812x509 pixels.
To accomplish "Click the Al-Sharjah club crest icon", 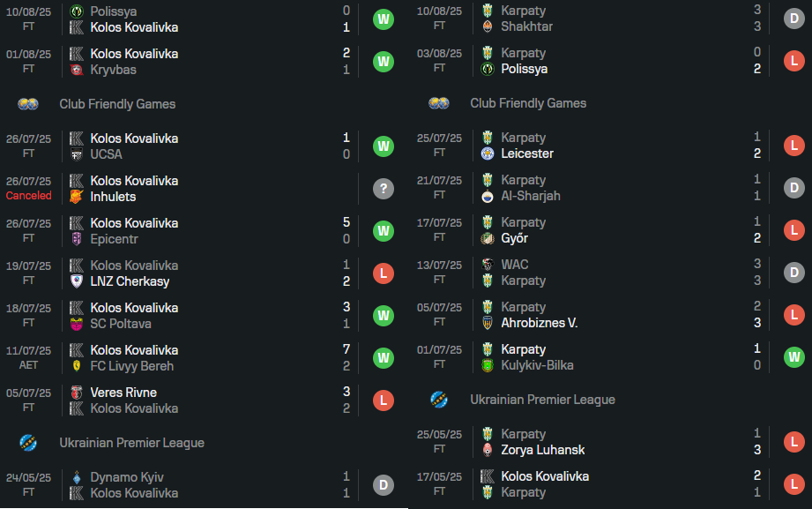I will coord(488,196).
